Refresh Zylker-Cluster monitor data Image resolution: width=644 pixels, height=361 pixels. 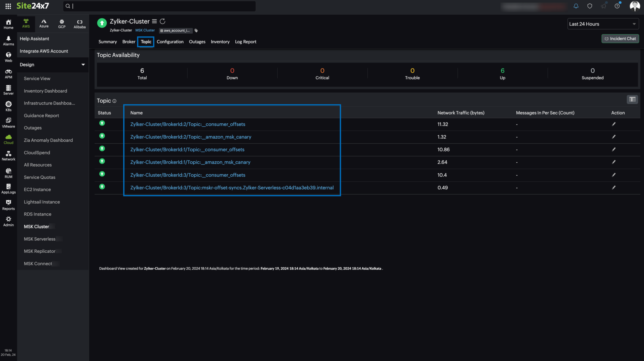(x=163, y=21)
